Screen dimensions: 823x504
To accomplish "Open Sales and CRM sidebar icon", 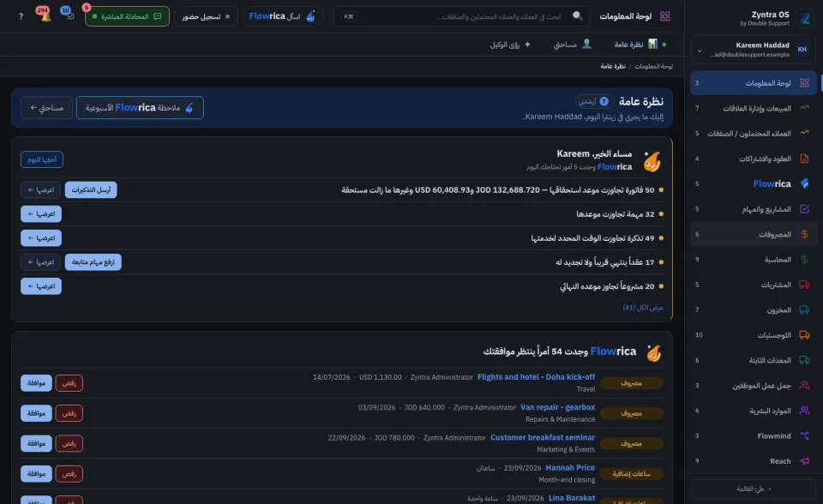I will pyautogui.click(x=804, y=108).
